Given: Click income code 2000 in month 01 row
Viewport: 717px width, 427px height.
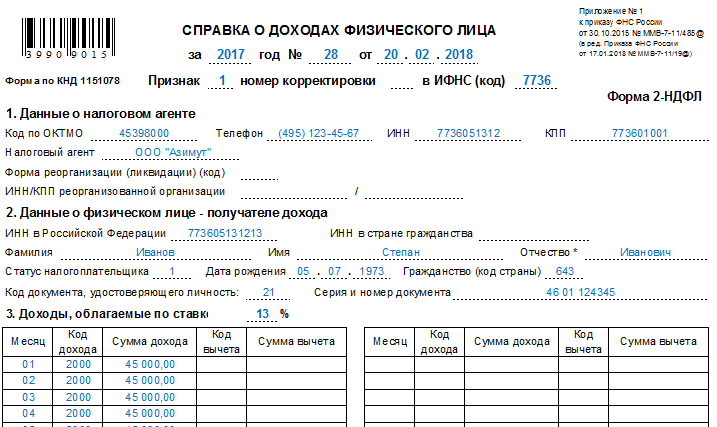Looking at the screenshot, I should click(78, 365).
